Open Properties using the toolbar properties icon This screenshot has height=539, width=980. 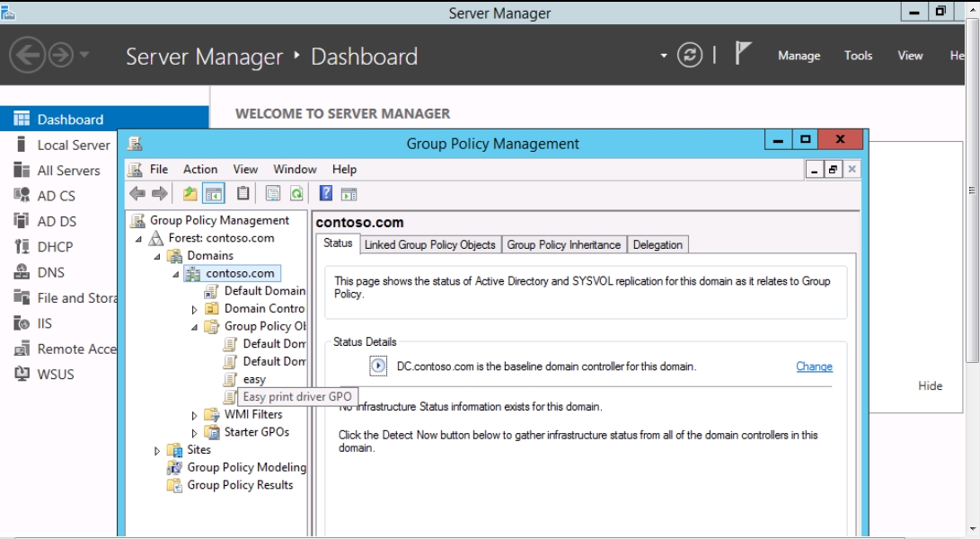pos(273,194)
